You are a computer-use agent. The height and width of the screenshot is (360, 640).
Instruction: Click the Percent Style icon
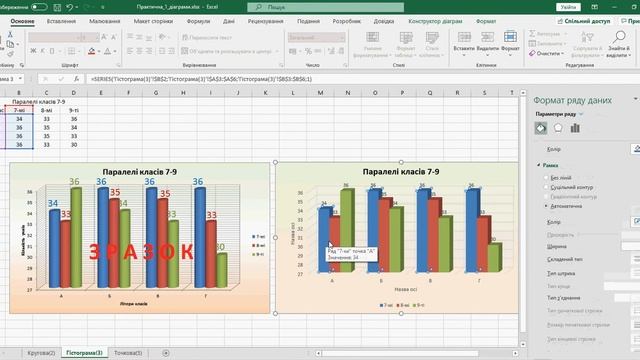[308, 51]
